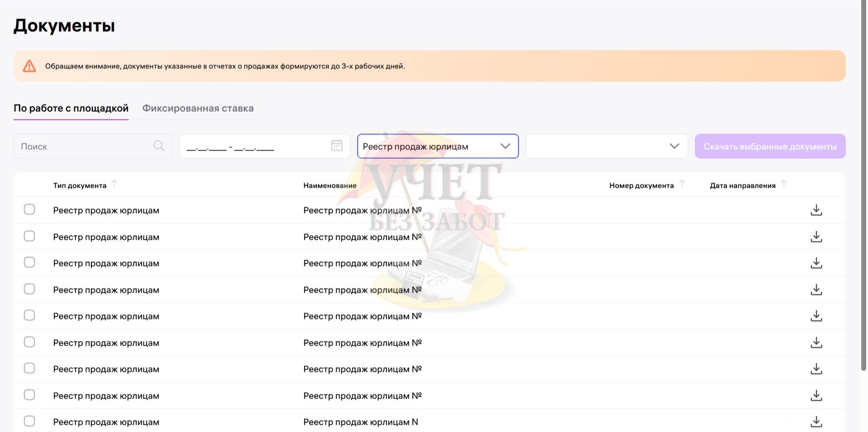Viewport: 868px width, 432px height.
Task: Download the first row's document
Action: (816, 210)
